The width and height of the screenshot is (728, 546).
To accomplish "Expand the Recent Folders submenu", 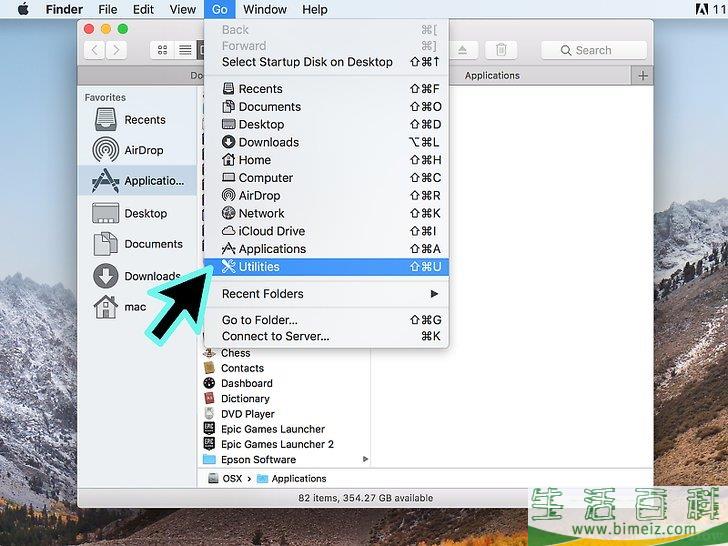I will click(x=326, y=294).
